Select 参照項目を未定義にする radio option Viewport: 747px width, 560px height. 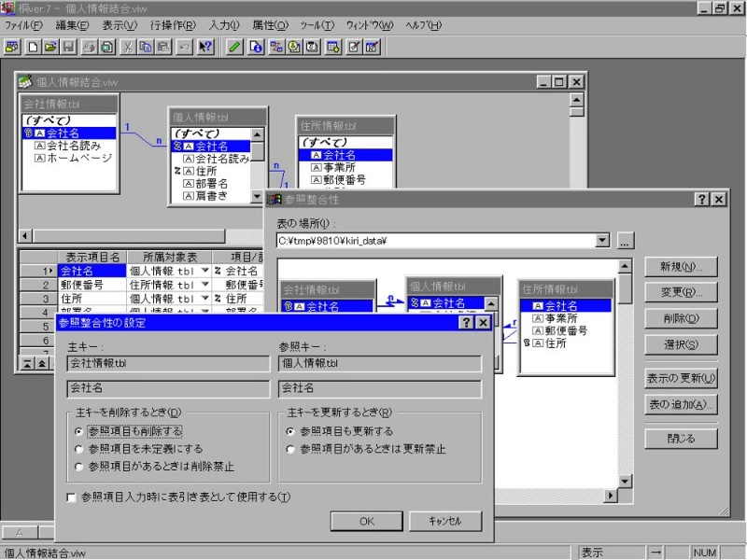78,449
